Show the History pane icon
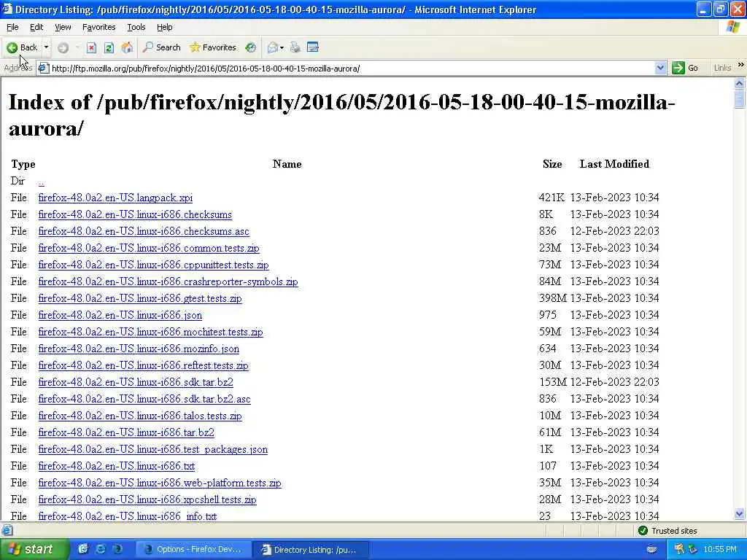 click(251, 47)
